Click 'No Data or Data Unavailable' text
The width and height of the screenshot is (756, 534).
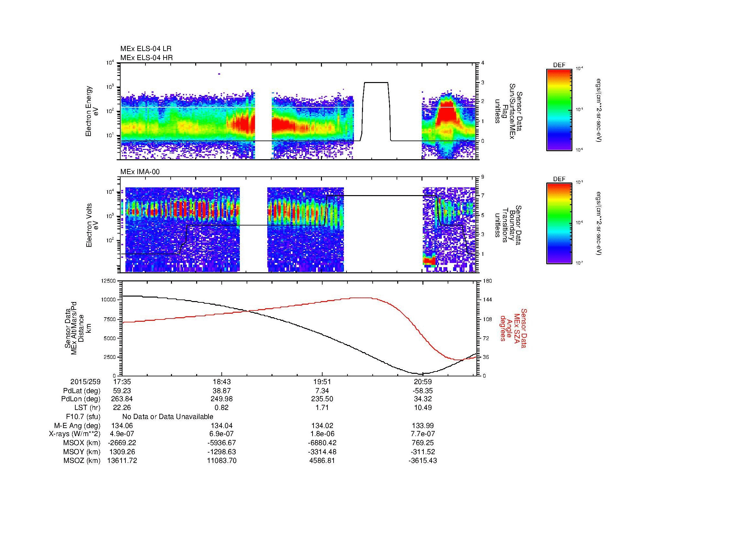pyautogui.click(x=168, y=416)
